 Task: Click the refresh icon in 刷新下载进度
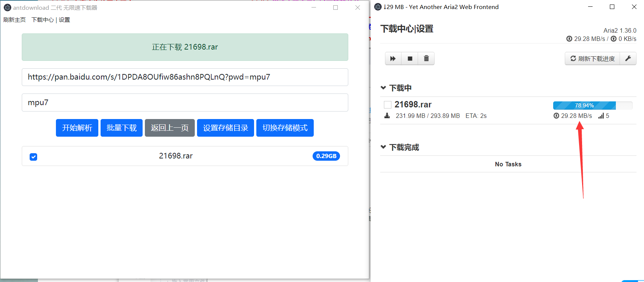[573, 59]
